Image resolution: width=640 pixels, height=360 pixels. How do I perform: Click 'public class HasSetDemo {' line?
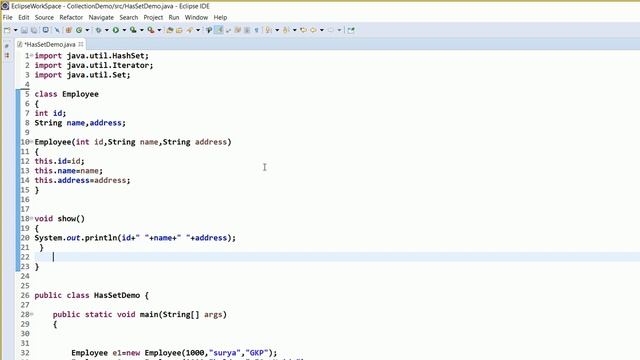click(91, 295)
